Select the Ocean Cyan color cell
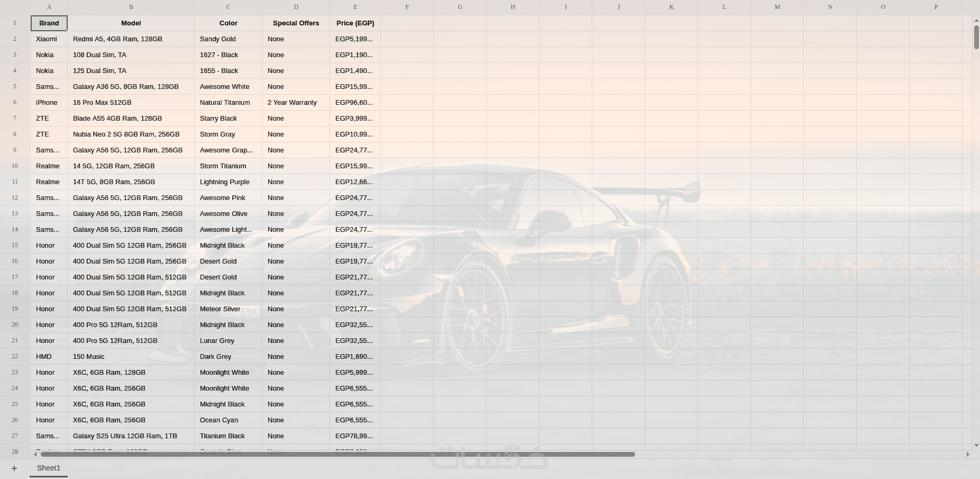The image size is (980, 479). (228, 420)
